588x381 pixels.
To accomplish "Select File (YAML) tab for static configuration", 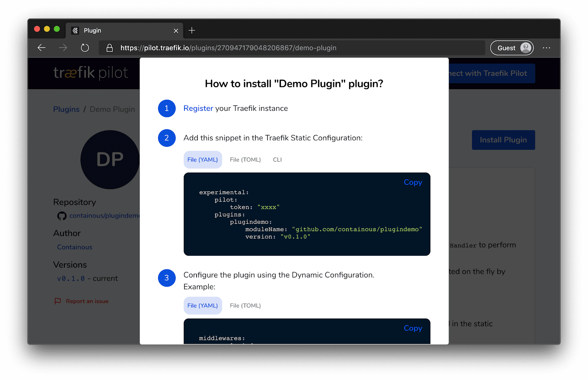I will click(202, 160).
